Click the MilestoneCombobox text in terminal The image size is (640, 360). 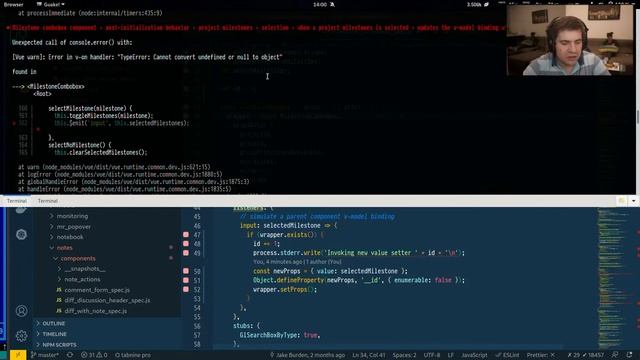click(x=56, y=87)
